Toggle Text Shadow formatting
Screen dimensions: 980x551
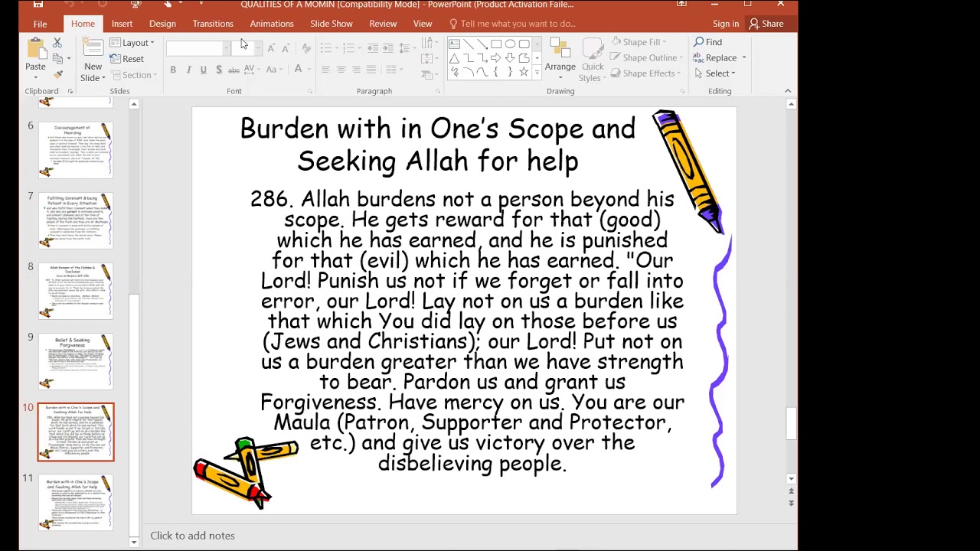[219, 70]
